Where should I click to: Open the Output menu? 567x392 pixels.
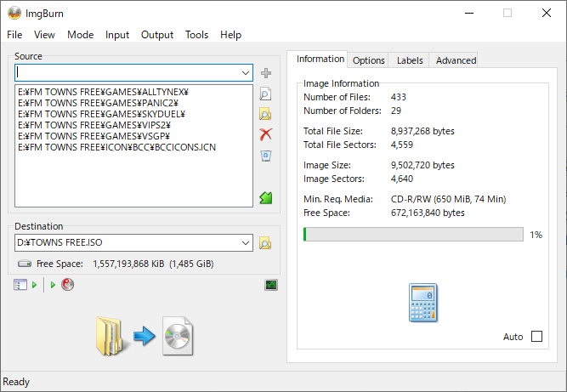click(x=157, y=35)
